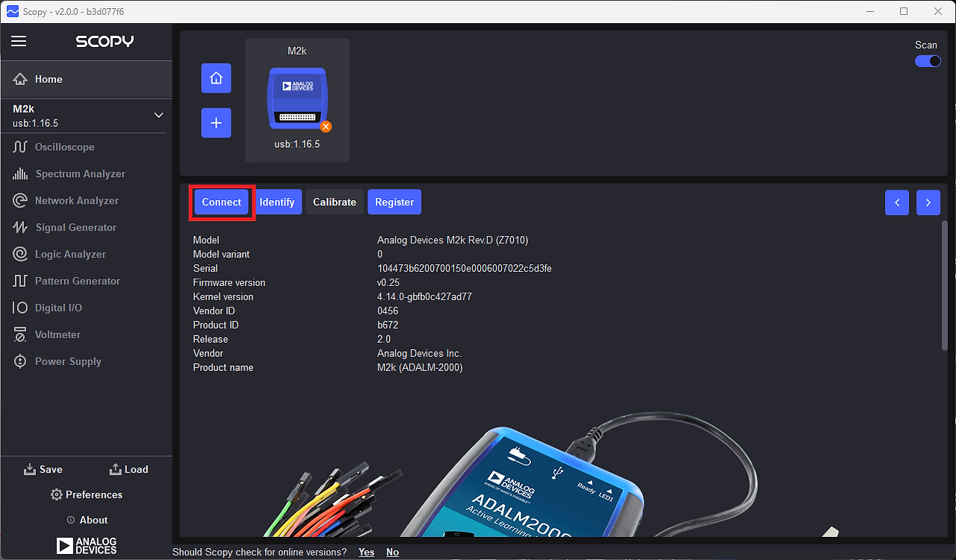This screenshot has width=956, height=560.
Task: Open Pattern Generator instrument
Action: pyautogui.click(x=87, y=281)
